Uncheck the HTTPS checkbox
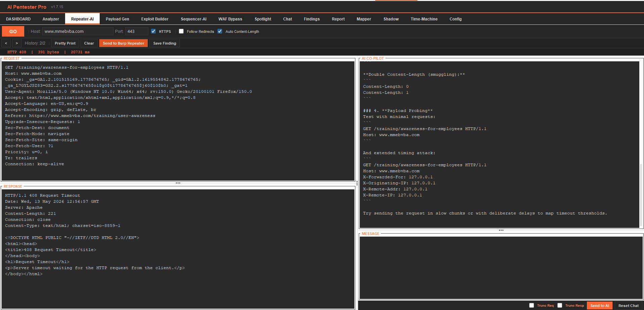The image size is (644, 310). (153, 31)
